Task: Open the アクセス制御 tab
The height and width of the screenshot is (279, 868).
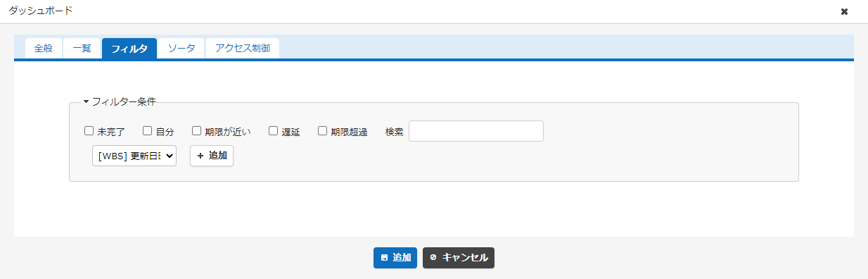Action: (x=243, y=49)
